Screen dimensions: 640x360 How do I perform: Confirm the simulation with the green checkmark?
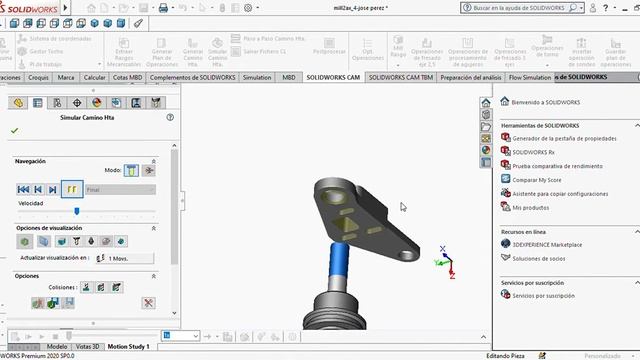tap(15, 131)
